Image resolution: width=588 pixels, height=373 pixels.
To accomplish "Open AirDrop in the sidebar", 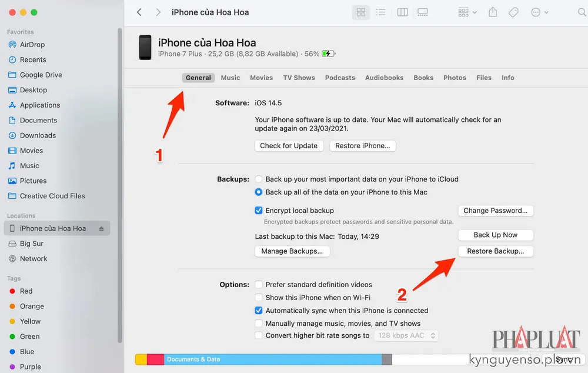I will 32,44.
